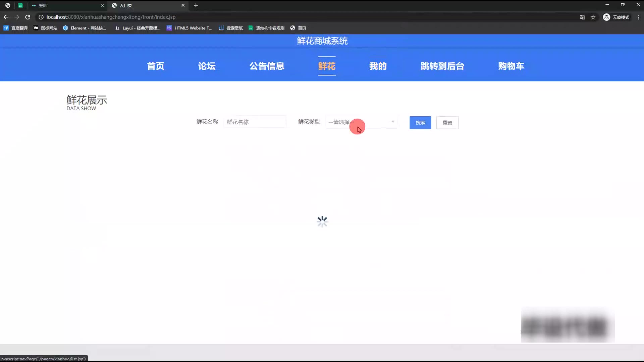The width and height of the screenshot is (644, 362).
Task: Open the Layui bookmark
Action: [x=138, y=28]
